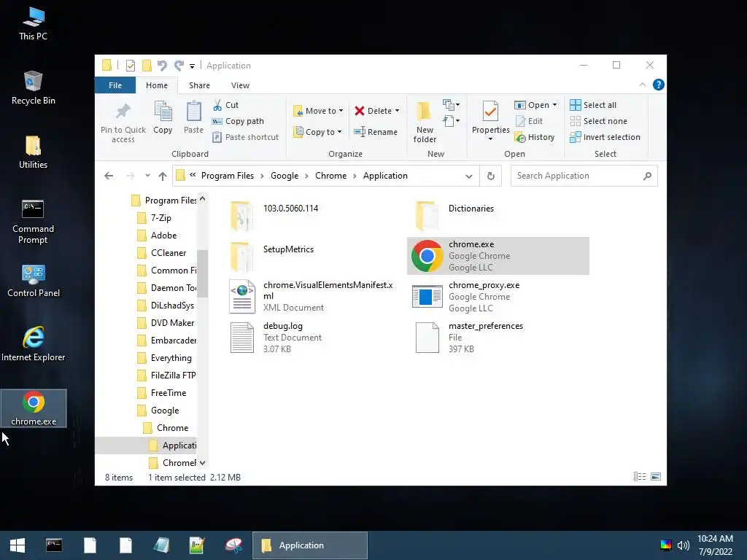Click the Cut scissors button
Image resolution: width=747 pixels, height=560 pixels.
pos(226,105)
